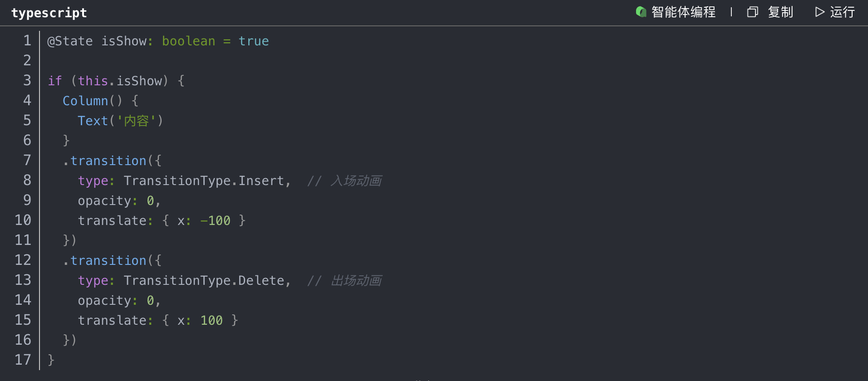Image resolution: width=868 pixels, height=381 pixels.
Task: Click the typescript language label
Action: 49,13
